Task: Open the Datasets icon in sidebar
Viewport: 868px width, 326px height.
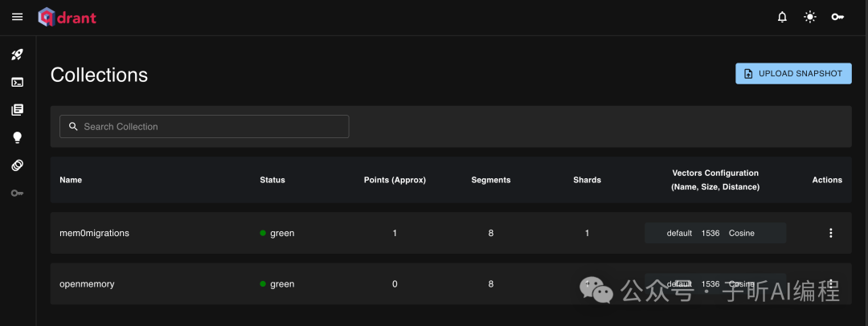Action: (x=17, y=165)
